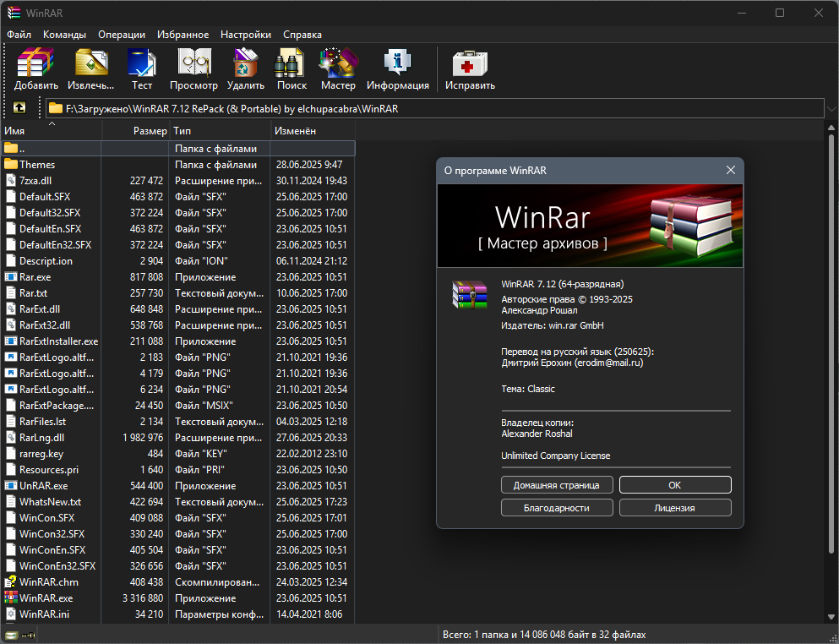Click the Лицензия button in dialog

(675, 507)
